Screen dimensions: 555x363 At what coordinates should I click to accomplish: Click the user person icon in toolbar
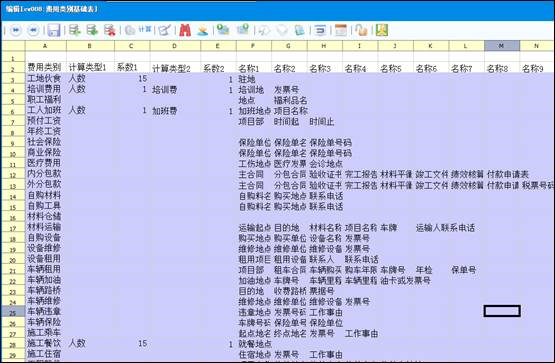(202, 30)
